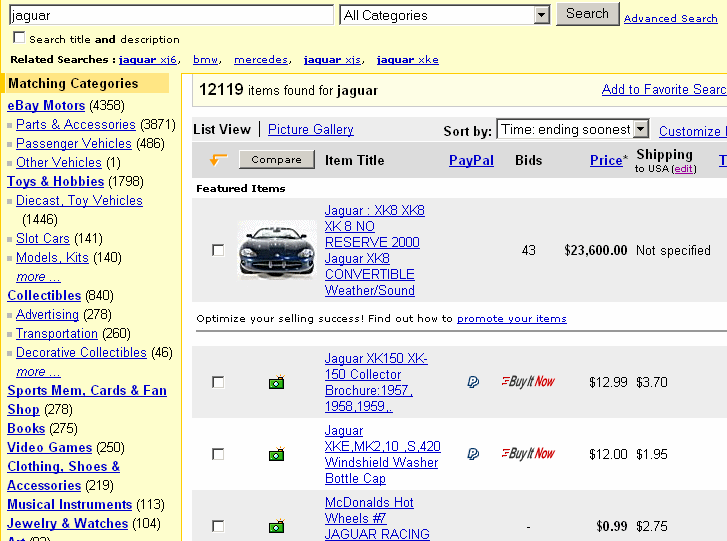Open Books category
This screenshot has height=541, width=727.
pos(26,428)
